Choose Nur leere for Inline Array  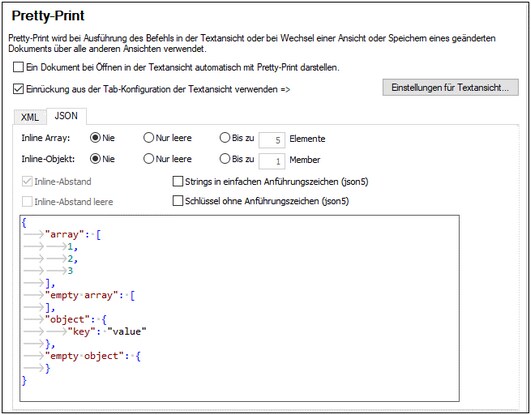coord(149,138)
